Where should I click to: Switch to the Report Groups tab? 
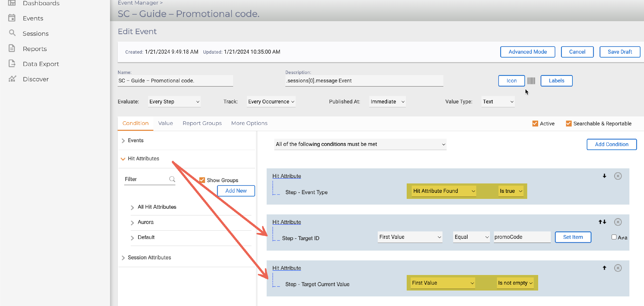[202, 123]
